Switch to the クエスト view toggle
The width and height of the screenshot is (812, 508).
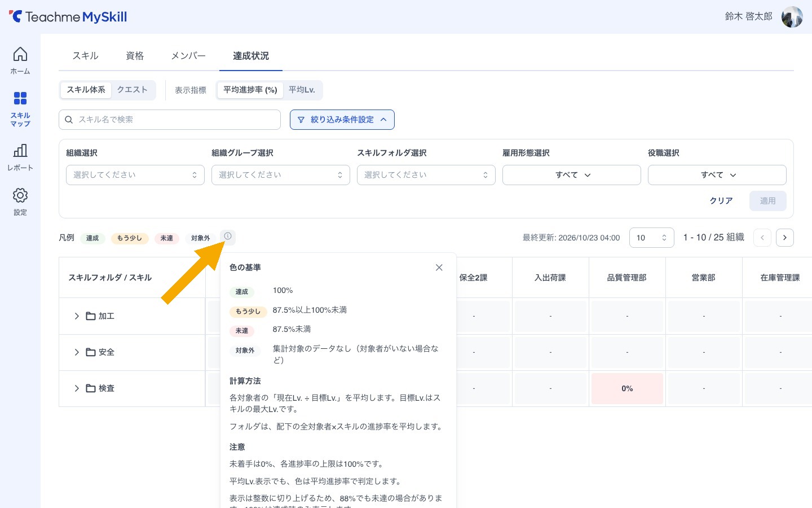tap(133, 90)
